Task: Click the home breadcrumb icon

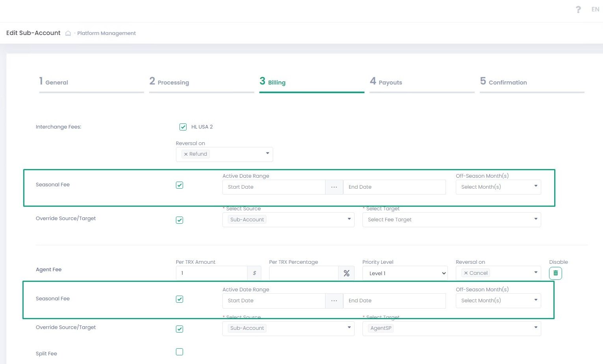Action: [x=68, y=33]
